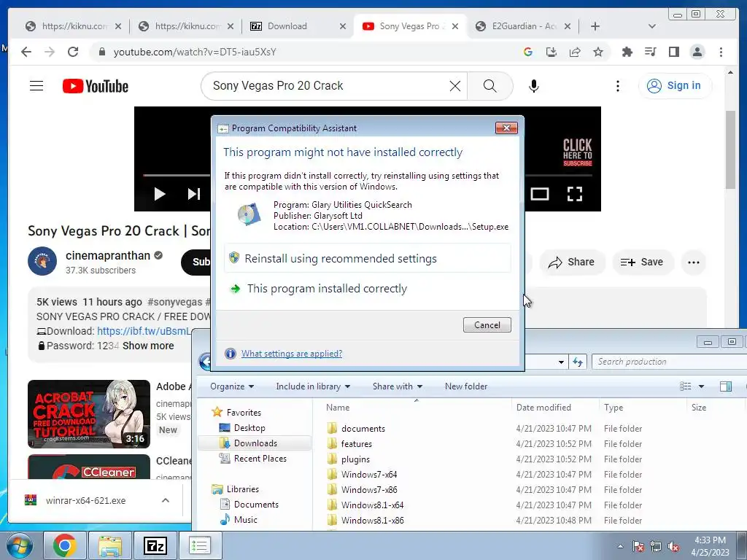Screen dimensions: 747x560
Task: Select Downloads in Favorites
Action: (x=255, y=443)
